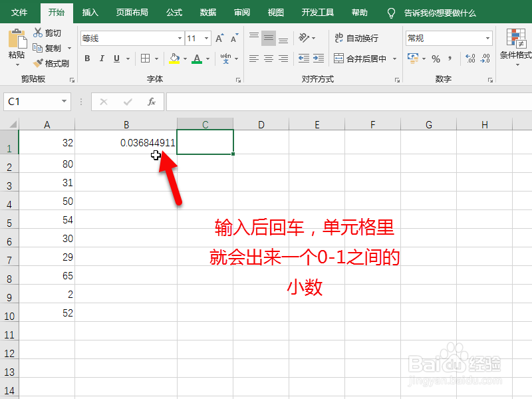The height and width of the screenshot is (399, 532).
Task: Toggle italic formatting
Action: (x=101, y=59)
